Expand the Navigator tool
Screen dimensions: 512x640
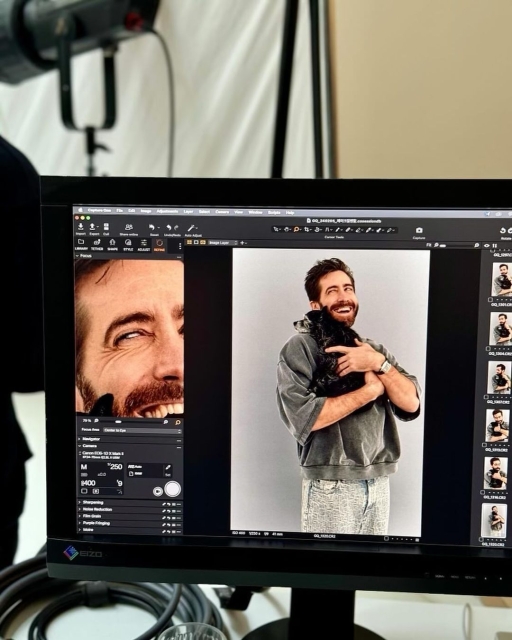[79, 439]
